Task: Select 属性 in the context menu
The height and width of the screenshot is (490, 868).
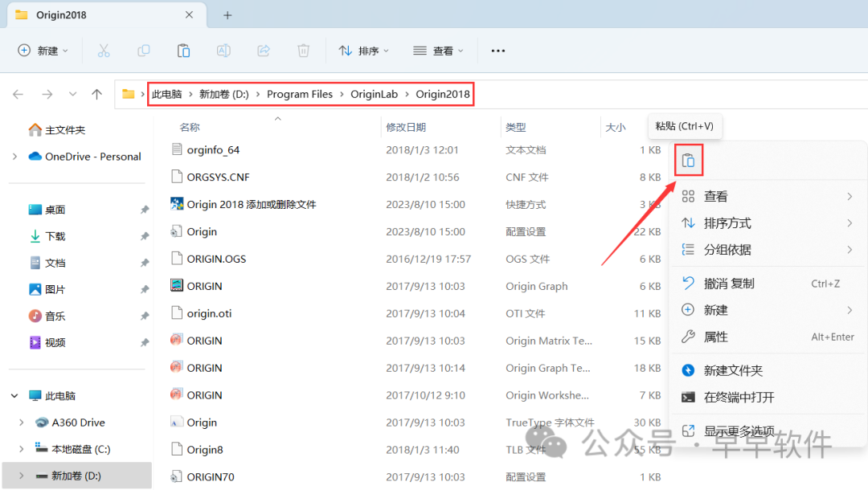Action: coord(715,337)
